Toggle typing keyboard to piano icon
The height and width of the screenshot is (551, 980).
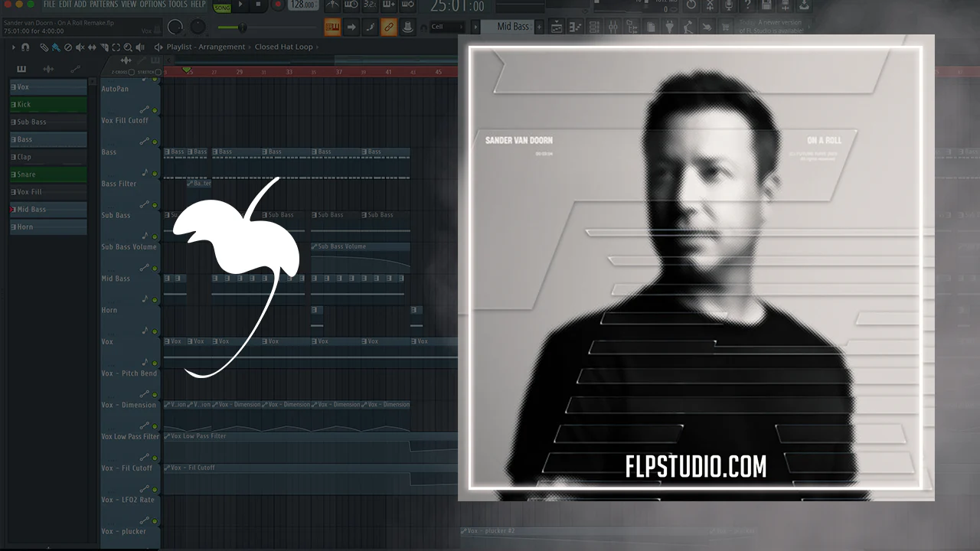coord(332,28)
